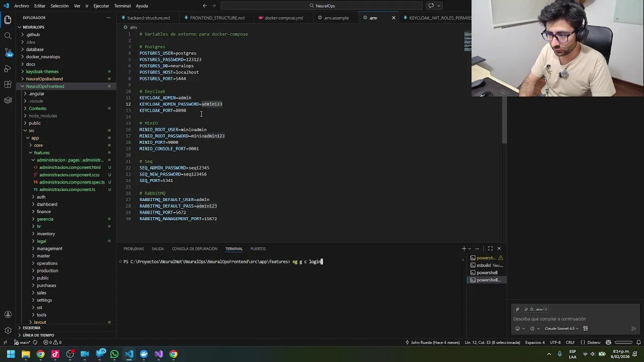Close the .env editor tab

pyautogui.click(x=393, y=18)
